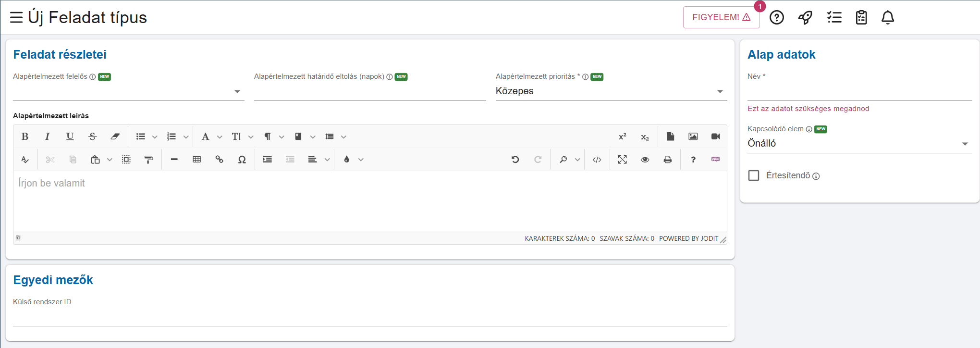Insert a link in the editor
Image resolution: width=980 pixels, height=348 pixels.
point(219,160)
